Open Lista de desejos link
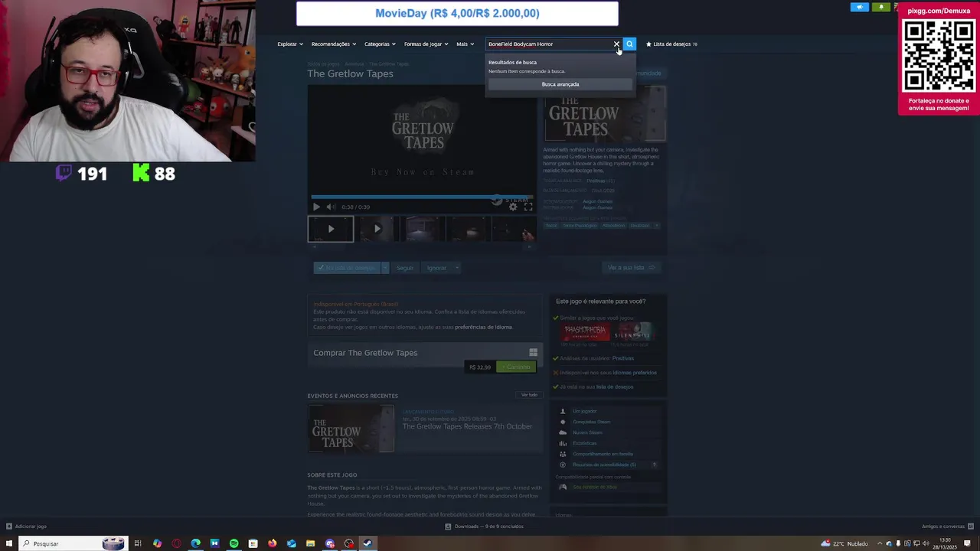This screenshot has height=551, width=980. 671,44
